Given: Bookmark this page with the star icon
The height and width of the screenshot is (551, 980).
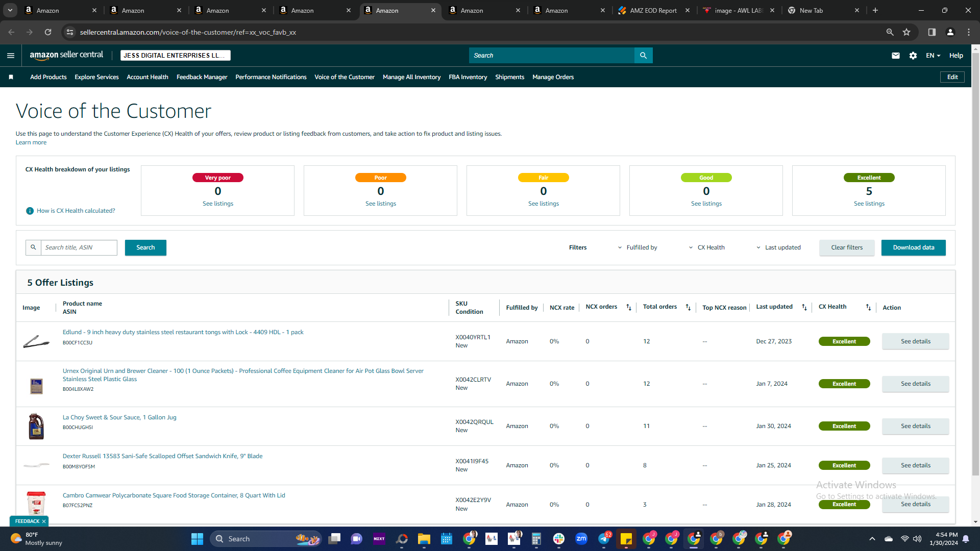Looking at the screenshot, I should click(906, 32).
